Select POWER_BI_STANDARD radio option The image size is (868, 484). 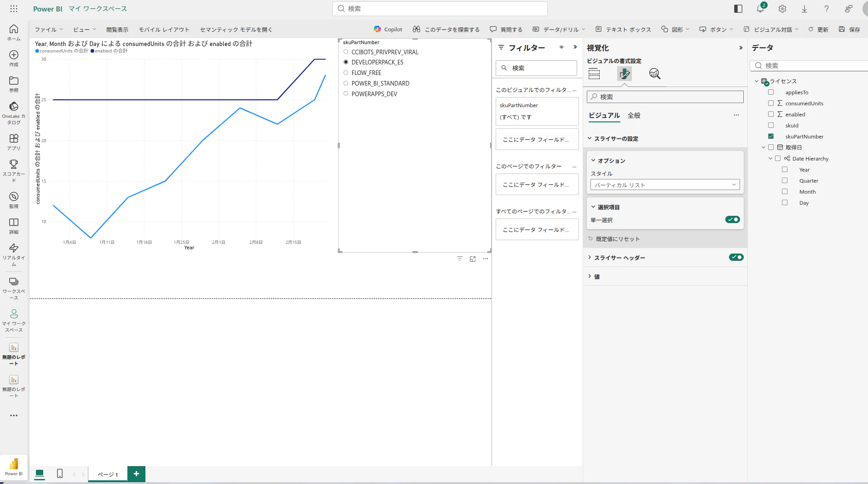(x=346, y=83)
